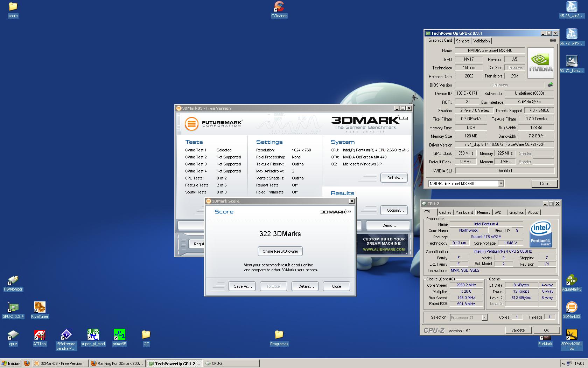Click Details button in score dialog
This screenshot has height=368, width=588.
[x=306, y=286]
